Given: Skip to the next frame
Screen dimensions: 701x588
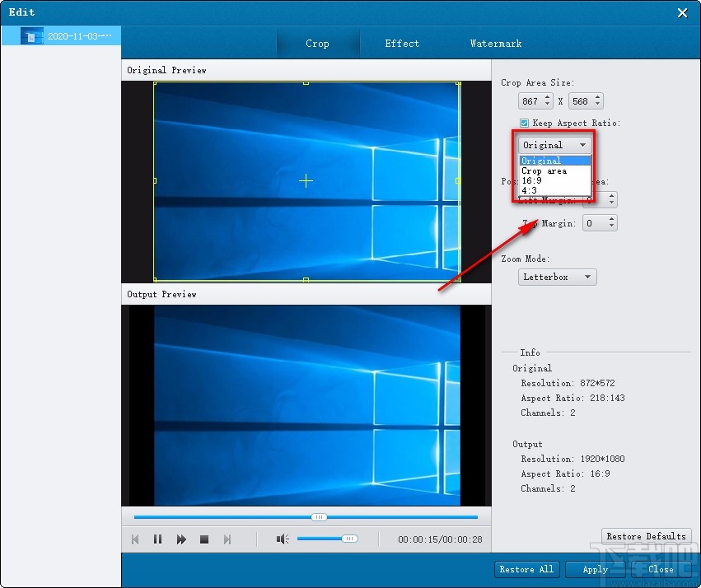Looking at the screenshot, I should click(227, 539).
